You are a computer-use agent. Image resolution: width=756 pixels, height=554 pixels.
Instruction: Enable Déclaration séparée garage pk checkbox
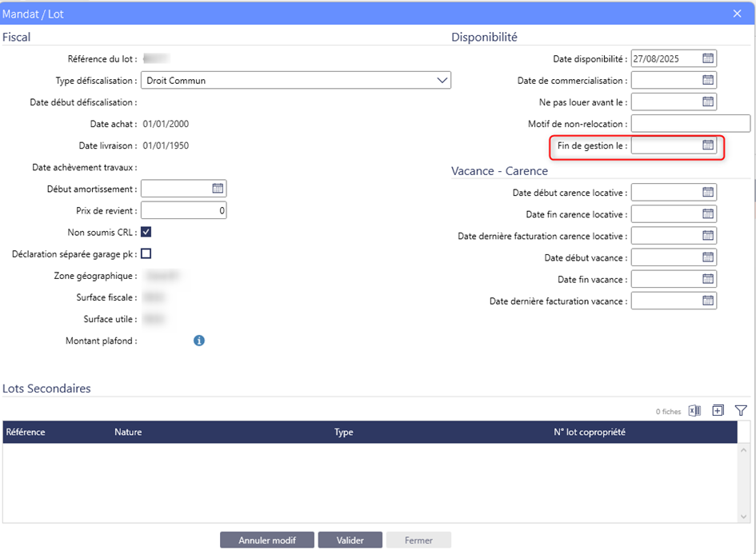click(x=146, y=253)
